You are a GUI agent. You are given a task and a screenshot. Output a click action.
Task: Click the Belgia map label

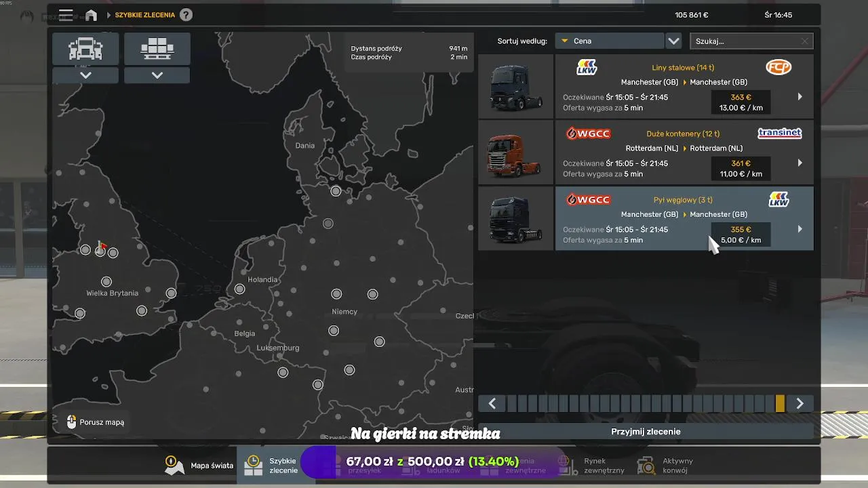[244, 333]
